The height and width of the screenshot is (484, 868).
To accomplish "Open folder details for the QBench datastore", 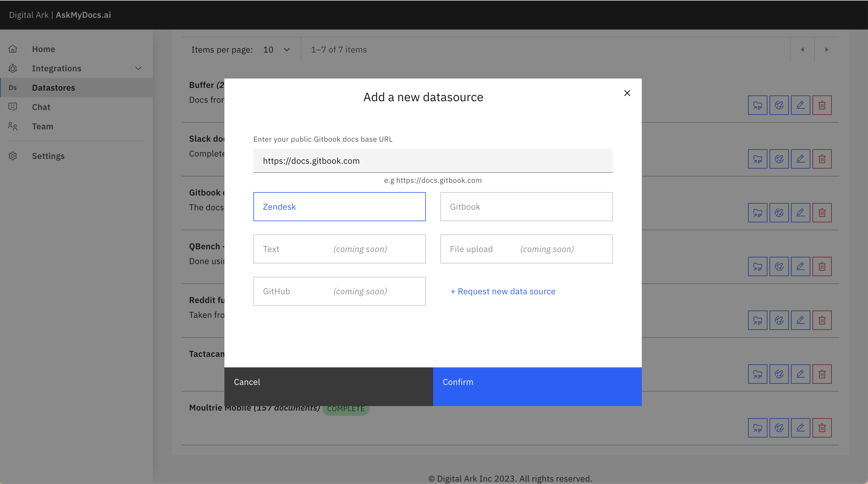I will tap(757, 266).
